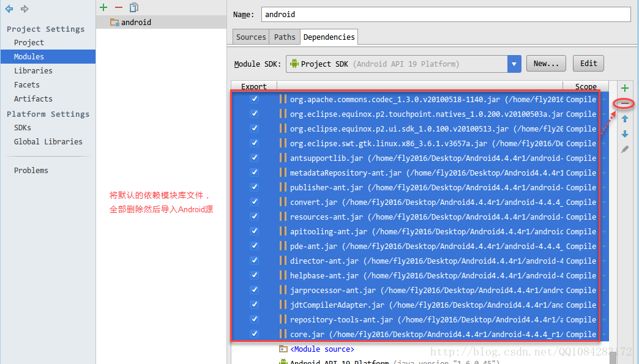Toggle export checkbox for core.jar
Image resolution: width=639 pixels, height=364 pixels.
tap(254, 334)
